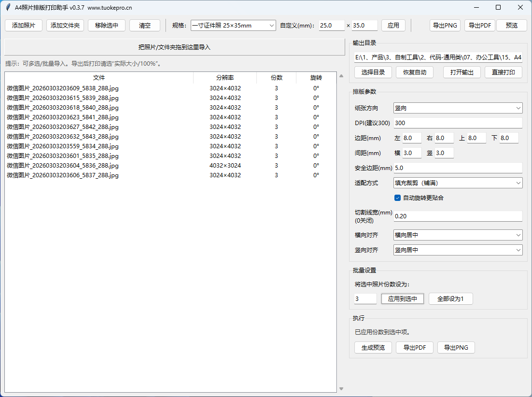Click the 添加照片 button
The height and width of the screenshot is (397, 532).
24,26
